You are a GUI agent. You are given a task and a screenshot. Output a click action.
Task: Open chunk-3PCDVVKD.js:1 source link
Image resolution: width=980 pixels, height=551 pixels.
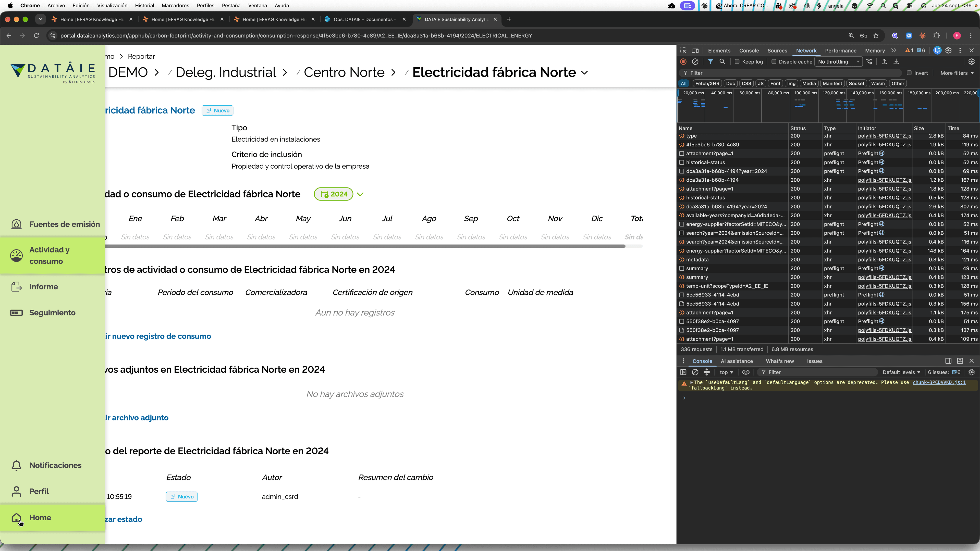tap(939, 383)
